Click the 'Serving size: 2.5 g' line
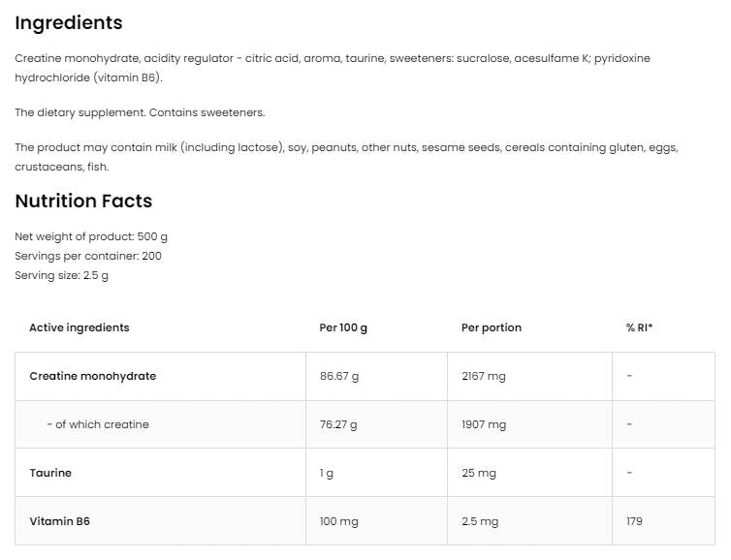Image resolution: width=731 pixels, height=560 pixels. coord(62,275)
